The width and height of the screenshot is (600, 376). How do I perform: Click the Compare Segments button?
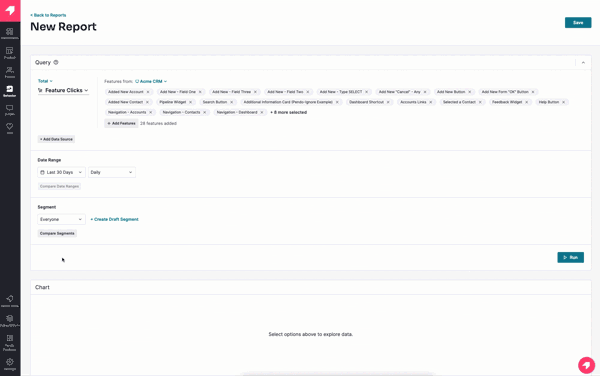coord(57,233)
